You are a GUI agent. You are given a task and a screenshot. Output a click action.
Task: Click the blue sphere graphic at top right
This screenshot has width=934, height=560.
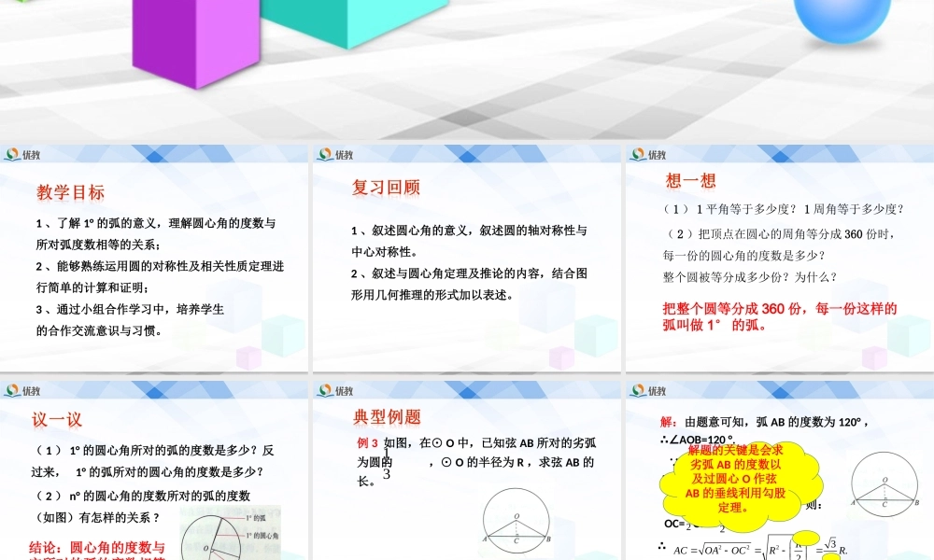coord(838,19)
